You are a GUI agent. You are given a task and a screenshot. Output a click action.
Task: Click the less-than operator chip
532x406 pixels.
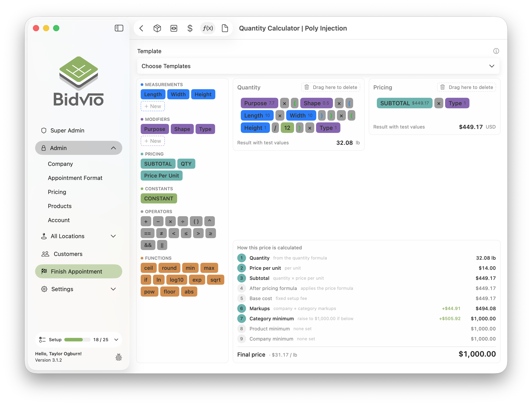[174, 233]
